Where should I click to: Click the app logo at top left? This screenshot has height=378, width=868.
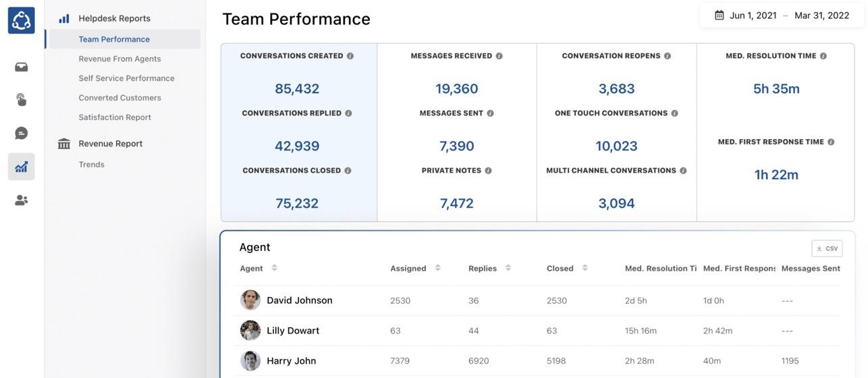21,20
